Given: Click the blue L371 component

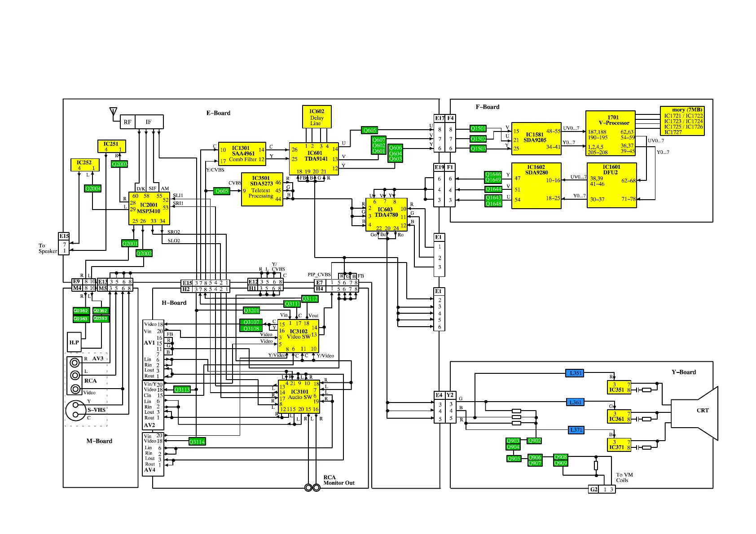Looking at the screenshot, I should 576,430.
